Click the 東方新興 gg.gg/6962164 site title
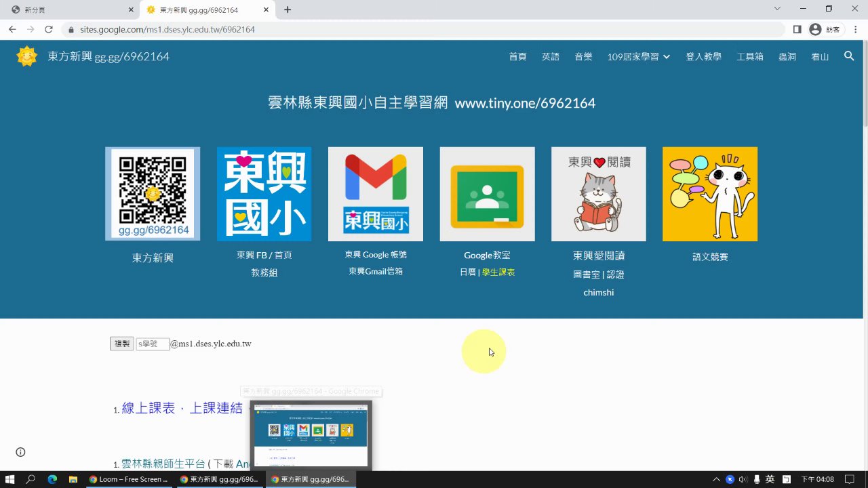The image size is (868, 488). (x=108, y=57)
